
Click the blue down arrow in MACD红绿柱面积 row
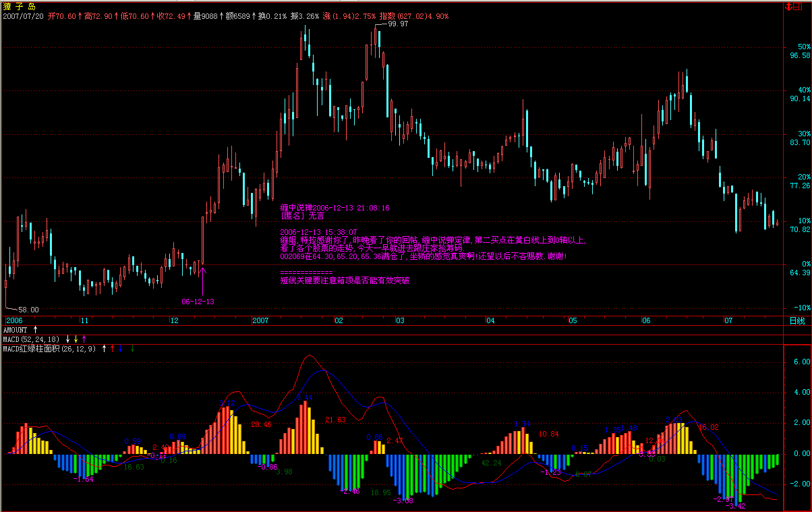[x=120, y=349]
